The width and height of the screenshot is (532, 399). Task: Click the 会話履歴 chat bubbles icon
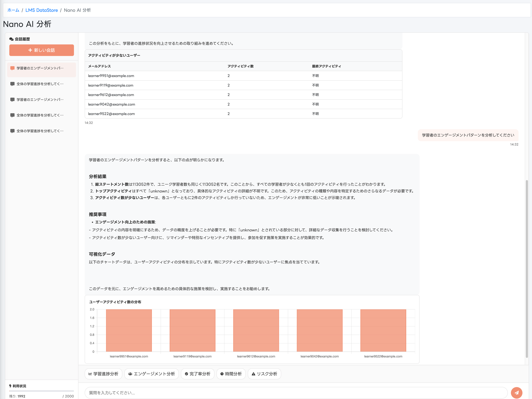click(x=11, y=39)
